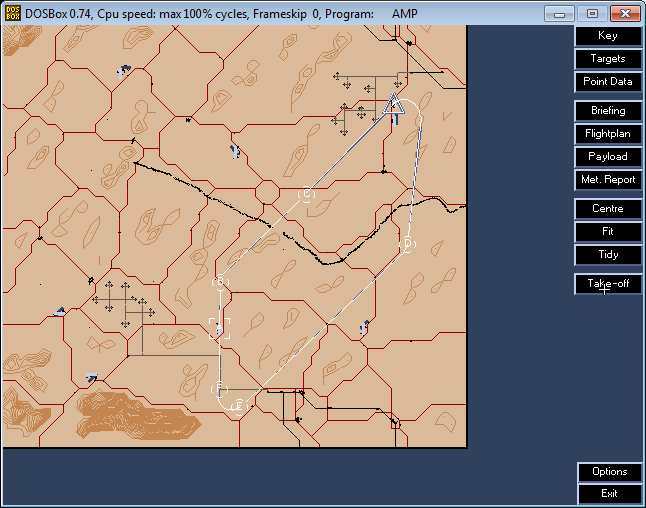The image size is (646, 508).
Task: Open the Payload configuration
Action: click(607, 157)
